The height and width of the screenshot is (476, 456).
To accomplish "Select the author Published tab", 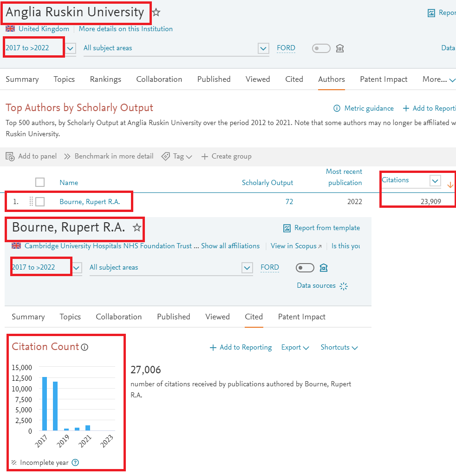I will click(x=173, y=317).
